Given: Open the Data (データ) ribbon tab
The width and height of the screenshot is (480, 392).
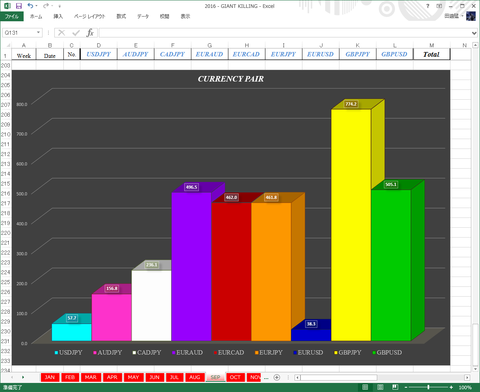Looking at the screenshot, I should pyautogui.click(x=143, y=16).
